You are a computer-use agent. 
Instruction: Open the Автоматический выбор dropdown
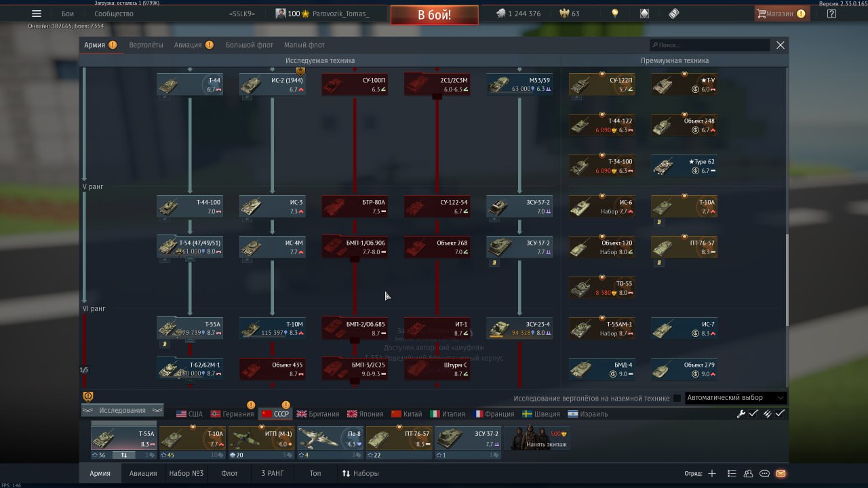pos(736,398)
